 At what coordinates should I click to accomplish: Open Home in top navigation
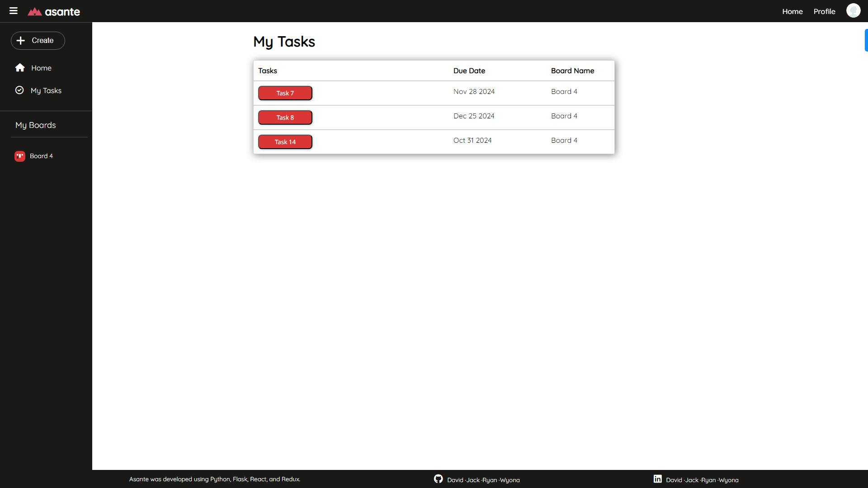792,12
